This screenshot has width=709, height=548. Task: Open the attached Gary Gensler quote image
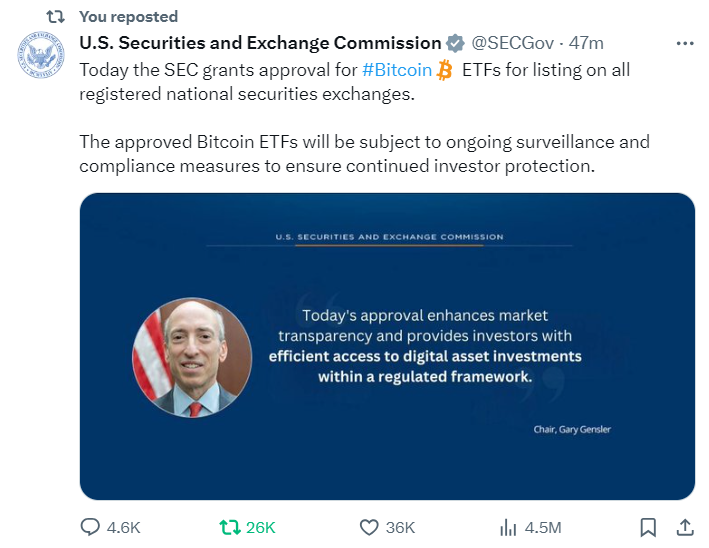tap(387, 346)
